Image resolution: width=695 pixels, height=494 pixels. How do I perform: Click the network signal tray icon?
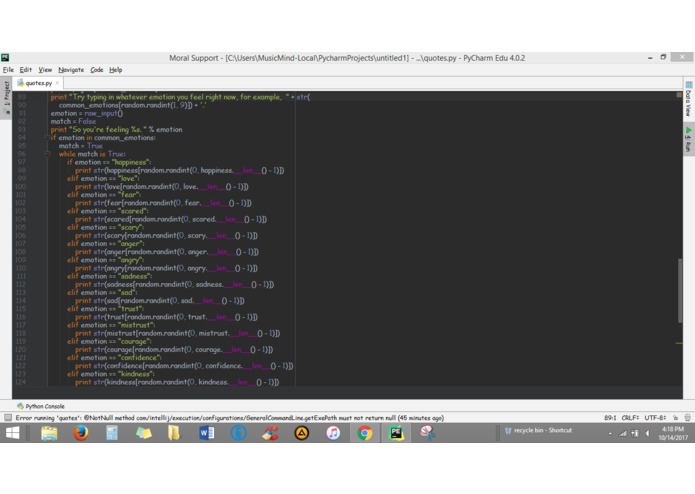pyautogui.click(x=623, y=434)
